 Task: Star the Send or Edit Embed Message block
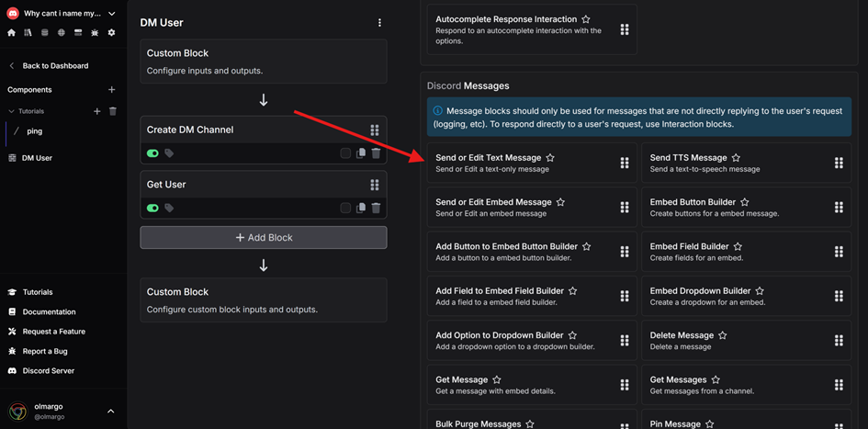(560, 203)
